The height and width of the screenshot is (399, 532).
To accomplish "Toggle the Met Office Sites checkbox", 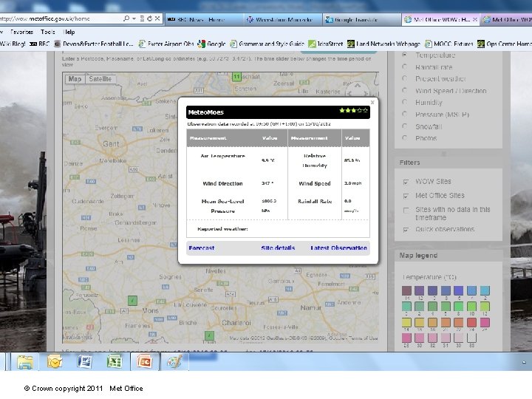I will [406, 196].
